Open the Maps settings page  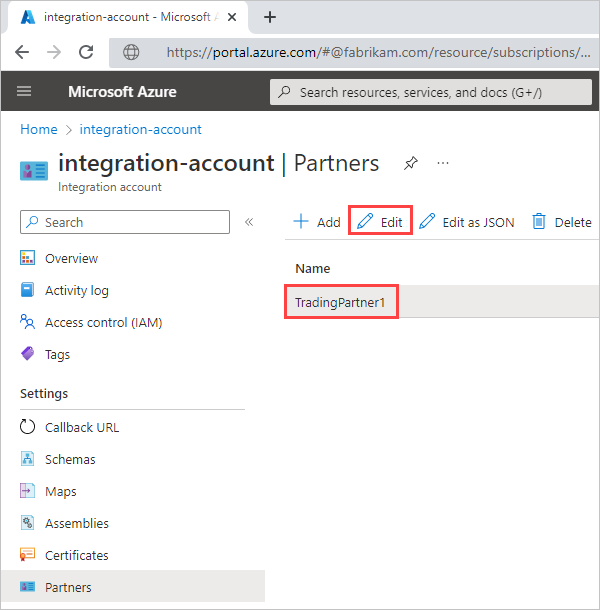coord(60,492)
